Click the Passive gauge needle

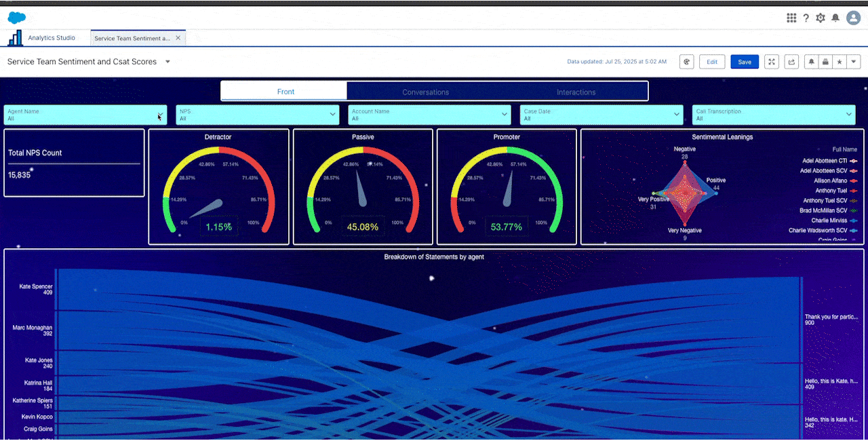coord(361,190)
